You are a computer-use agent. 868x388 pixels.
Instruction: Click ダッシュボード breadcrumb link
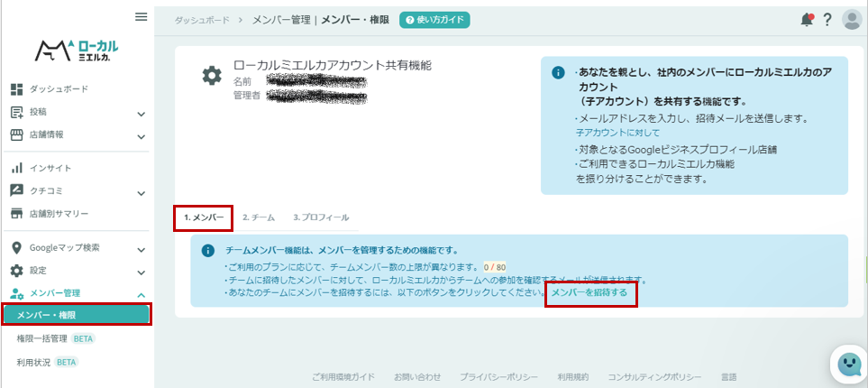(202, 20)
